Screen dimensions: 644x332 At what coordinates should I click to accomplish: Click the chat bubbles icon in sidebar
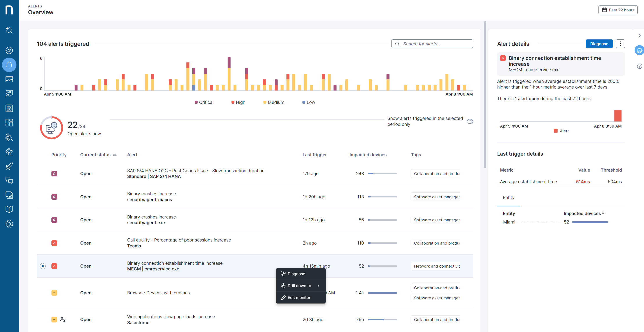[x=9, y=181]
